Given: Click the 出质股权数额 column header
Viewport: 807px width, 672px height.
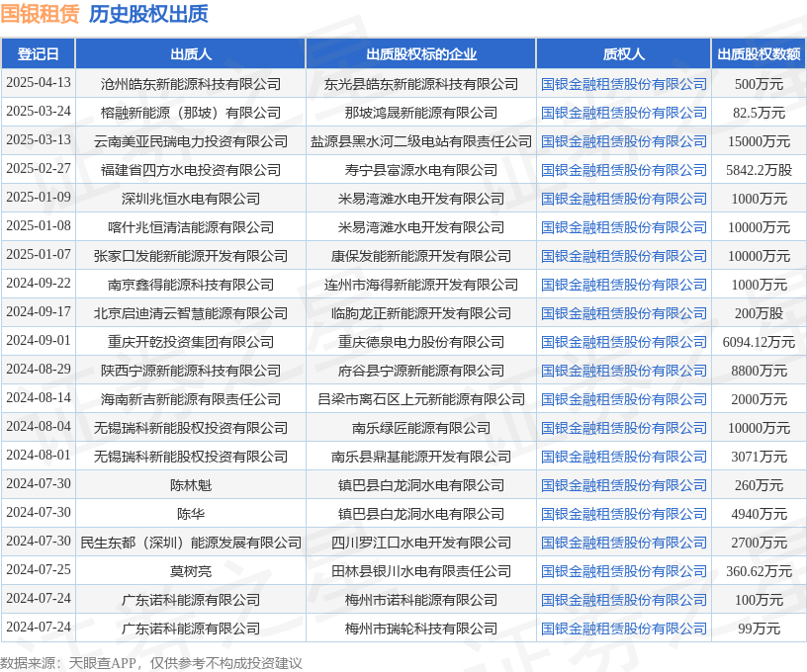Looking at the screenshot, I should (x=759, y=53).
